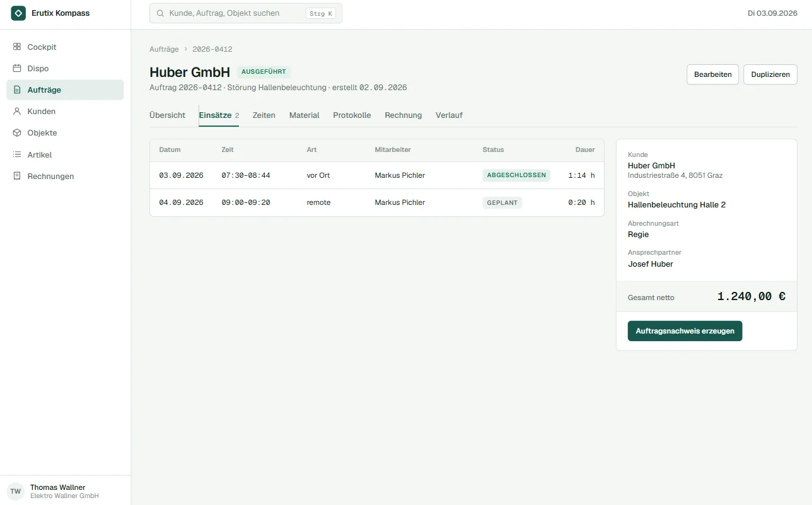This screenshot has width=812, height=505.
Task: Click the Huber GmbH page heading
Action: click(190, 72)
